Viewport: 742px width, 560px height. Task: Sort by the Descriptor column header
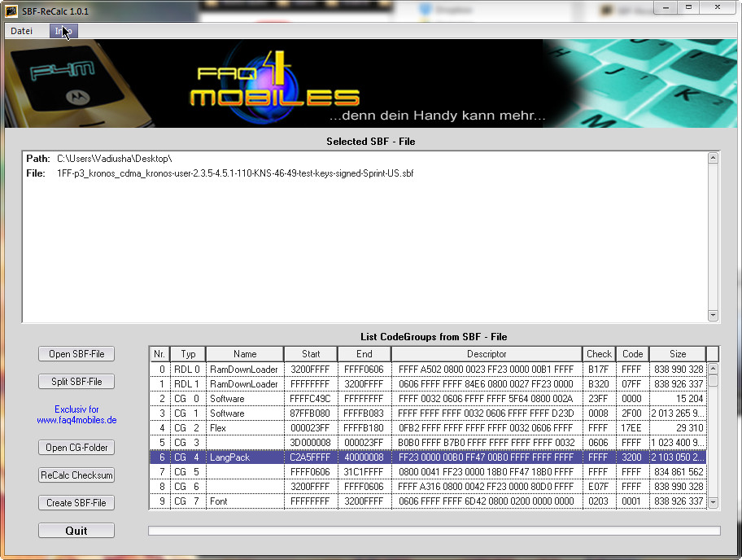pyautogui.click(x=487, y=354)
